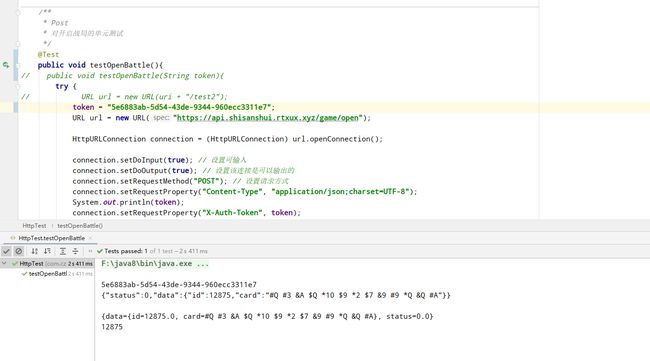Place cursor on the token assignment line
This screenshot has height=361, width=650.
point(173,107)
